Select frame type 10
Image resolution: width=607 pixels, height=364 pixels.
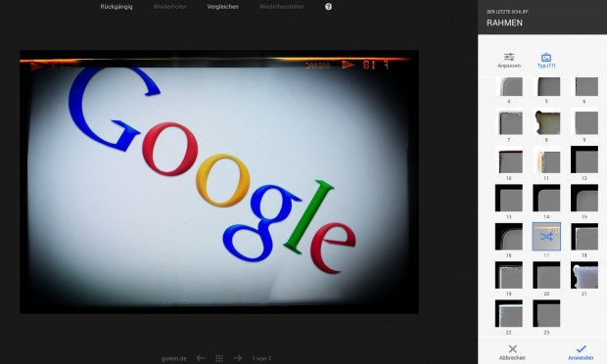tap(509, 159)
